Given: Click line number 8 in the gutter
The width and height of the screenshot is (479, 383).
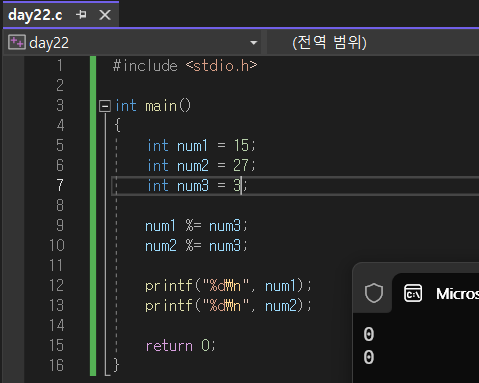Looking at the screenshot, I should click(x=60, y=205).
